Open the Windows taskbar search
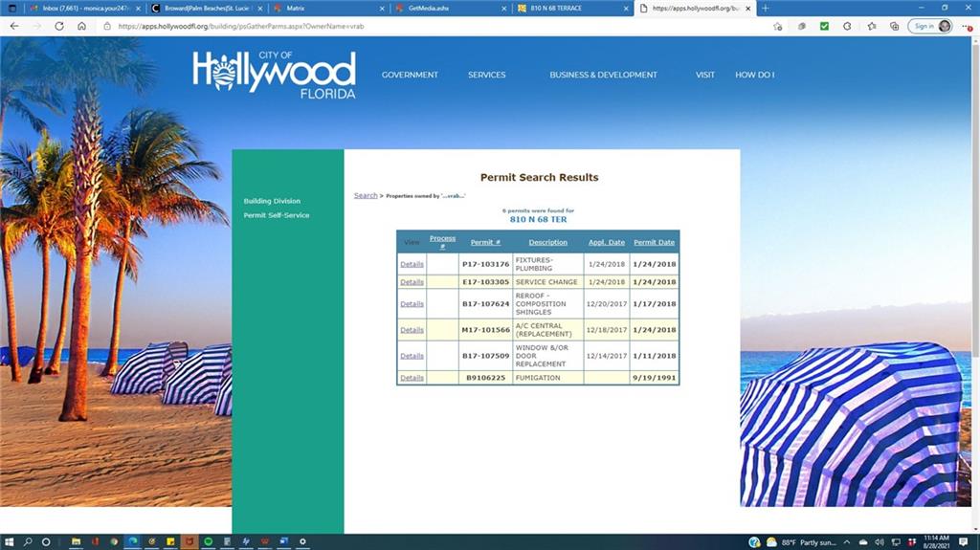980x550 pixels. point(28,541)
